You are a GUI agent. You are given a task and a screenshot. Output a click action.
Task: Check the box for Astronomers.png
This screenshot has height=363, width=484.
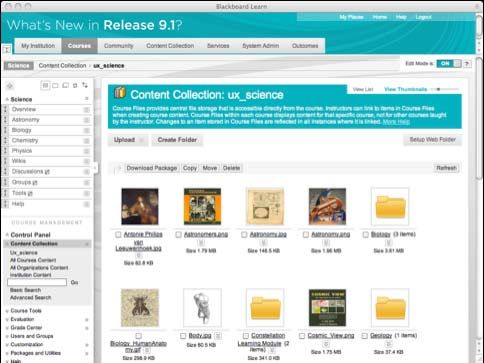tap(178, 235)
